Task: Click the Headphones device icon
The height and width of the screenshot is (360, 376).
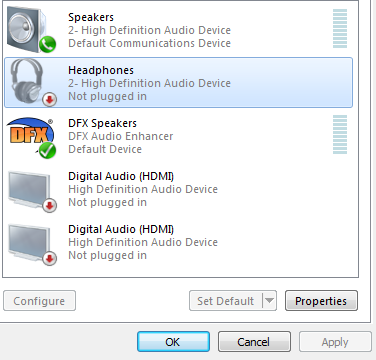Action: [31, 82]
